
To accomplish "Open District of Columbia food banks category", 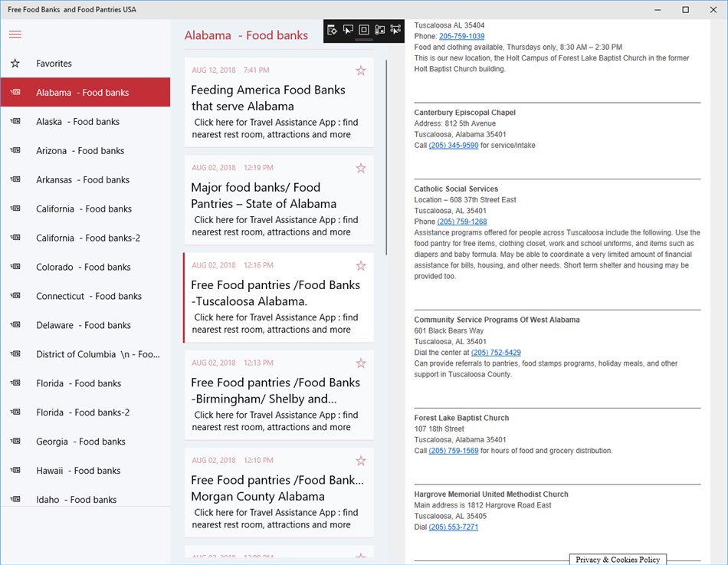I will (85, 354).
